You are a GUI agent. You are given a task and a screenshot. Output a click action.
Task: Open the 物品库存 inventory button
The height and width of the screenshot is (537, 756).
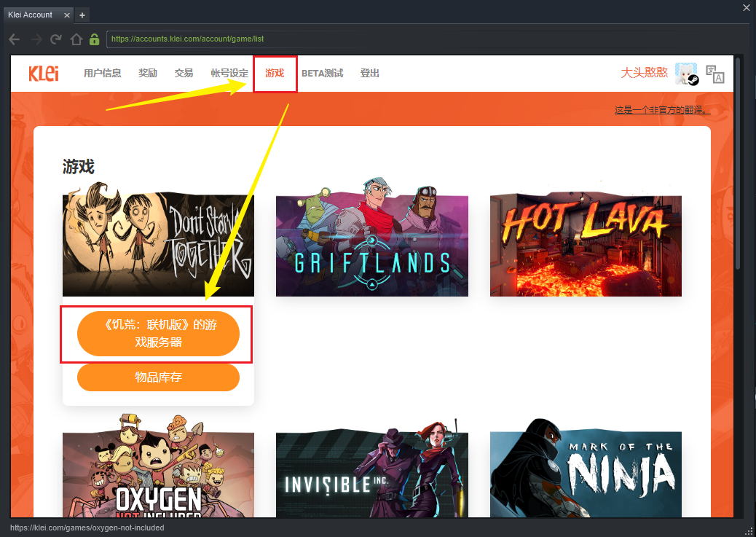[x=158, y=377]
